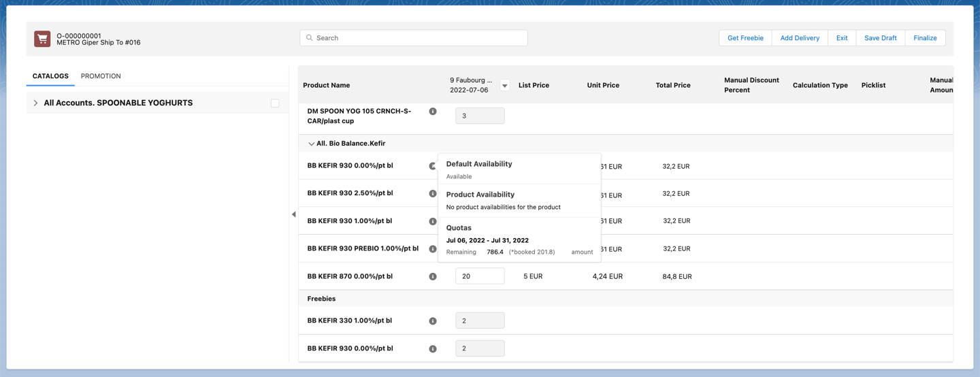This screenshot has height=377, width=980.
Task: Click info icon for BB KEFIR 870 0.00%
Action: point(433,277)
